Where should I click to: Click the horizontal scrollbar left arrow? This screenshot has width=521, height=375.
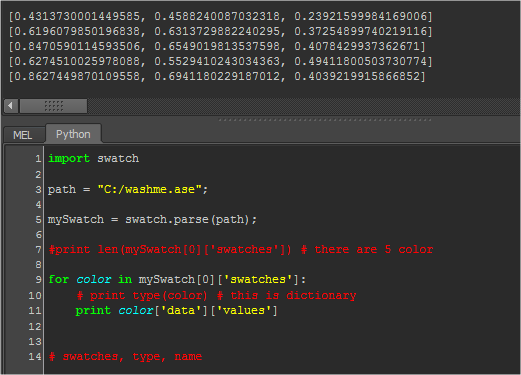click(11, 106)
